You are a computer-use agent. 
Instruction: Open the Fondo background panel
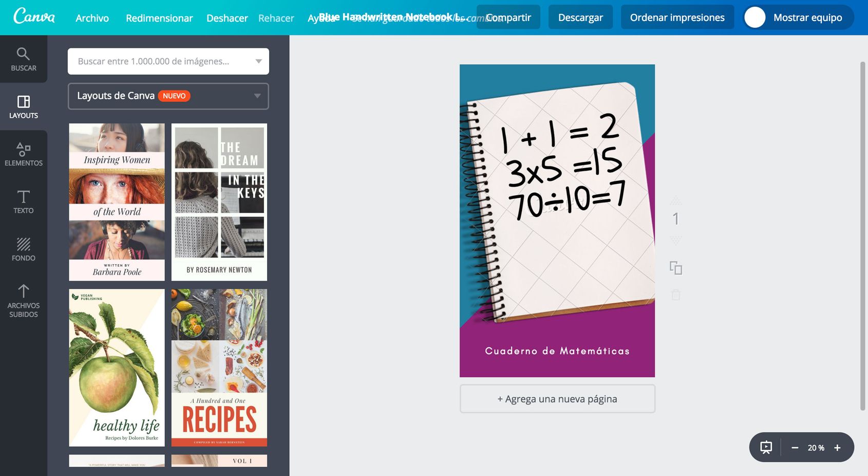pos(24,249)
